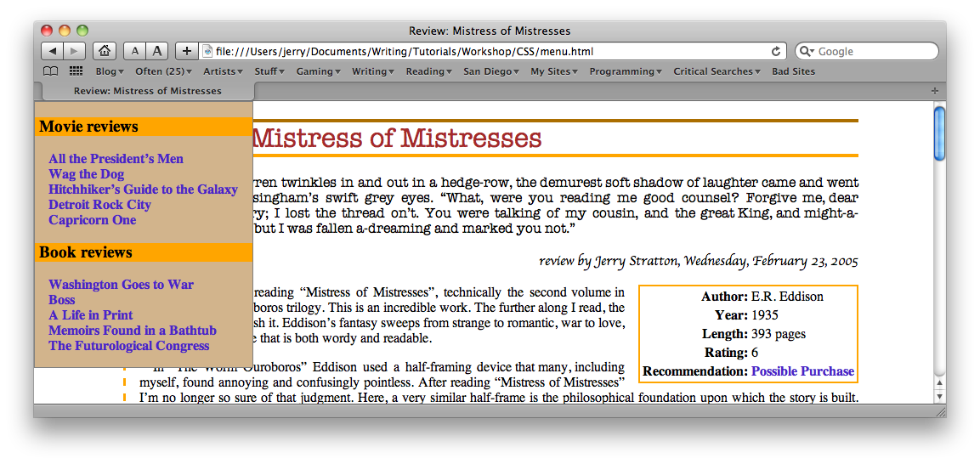980x464 pixels.
Task: Open the bookmarks library book icon
Action: point(51,71)
